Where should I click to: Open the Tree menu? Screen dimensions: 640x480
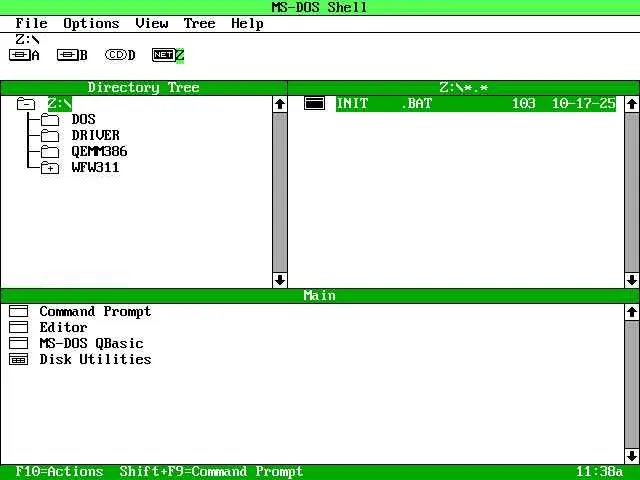point(199,23)
